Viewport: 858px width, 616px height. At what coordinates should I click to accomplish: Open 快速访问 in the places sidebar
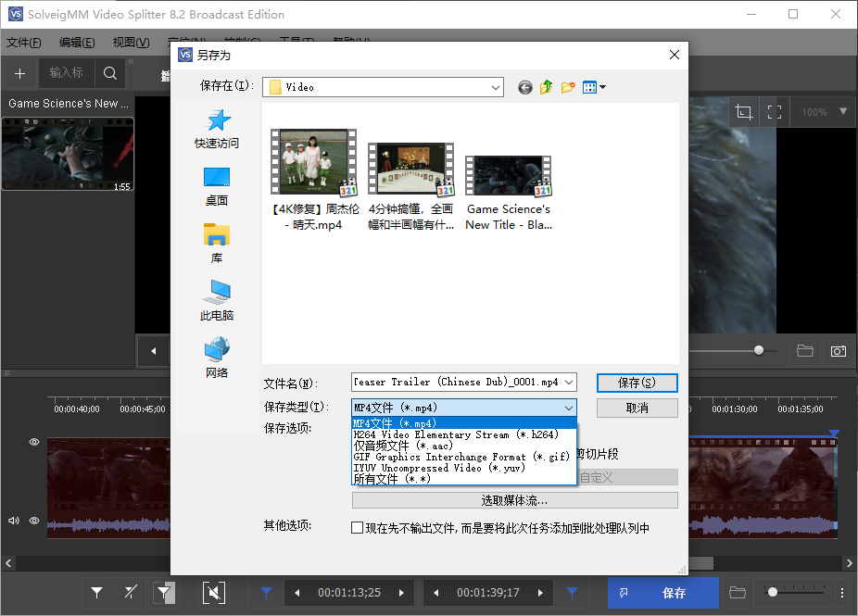217,129
